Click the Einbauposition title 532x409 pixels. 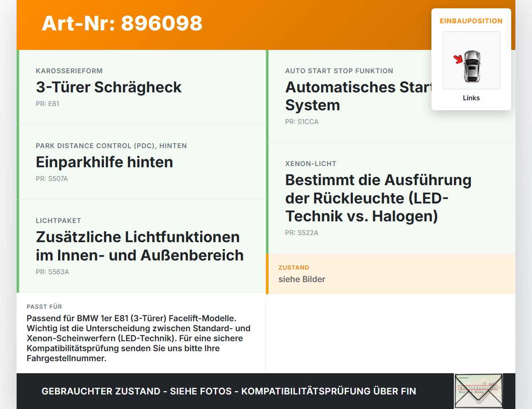pyautogui.click(x=471, y=21)
